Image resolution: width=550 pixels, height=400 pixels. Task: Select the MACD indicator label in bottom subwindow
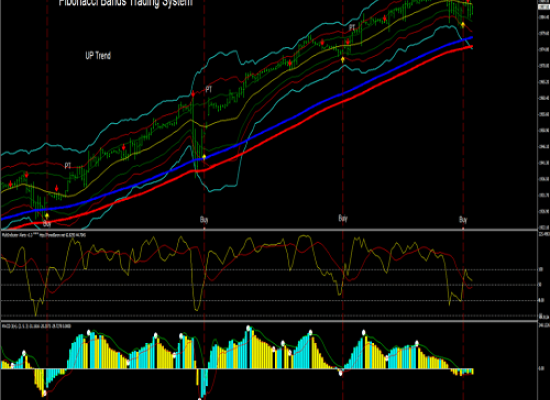pyautogui.click(x=36, y=326)
